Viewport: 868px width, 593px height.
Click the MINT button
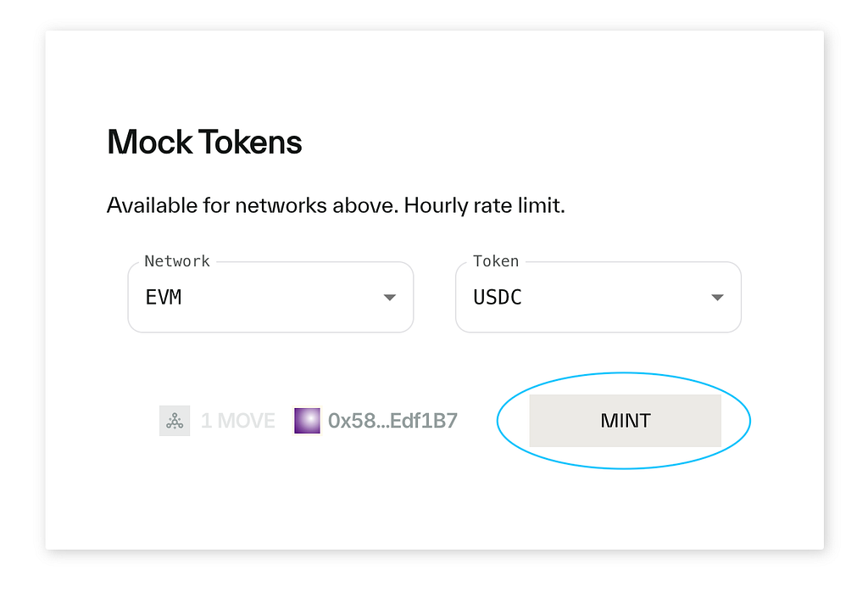point(625,421)
